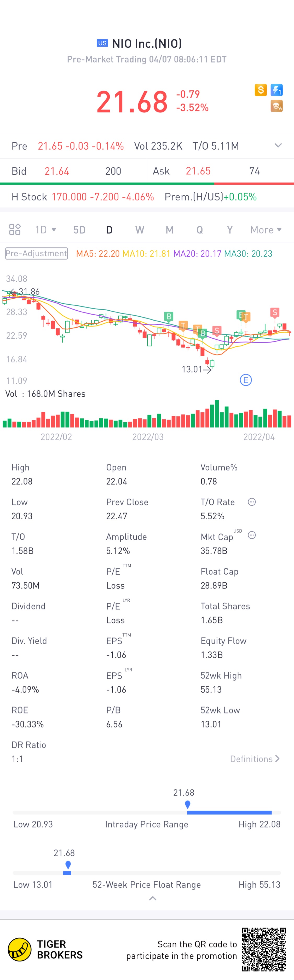Image resolution: width=294 pixels, height=980 pixels.
Task: Switch to the W weekly chart tab
Action: 140,230
